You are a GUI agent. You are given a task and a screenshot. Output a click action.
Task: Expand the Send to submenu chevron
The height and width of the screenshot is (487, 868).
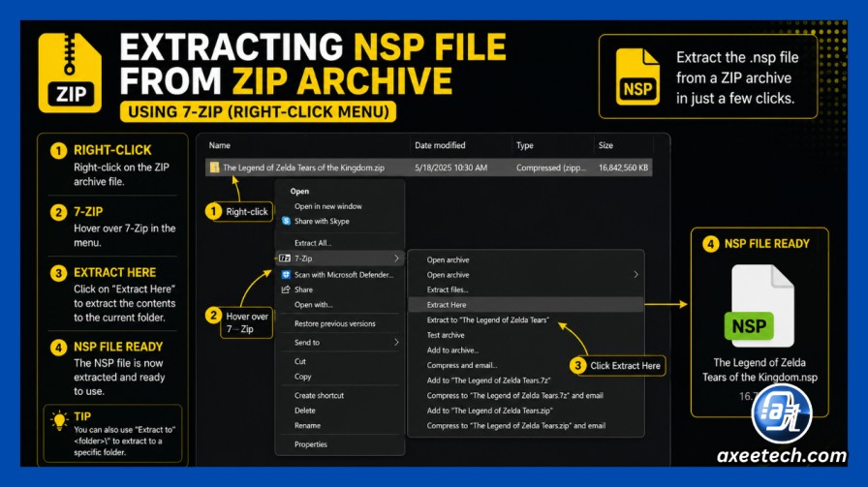(x=396, y=343)
